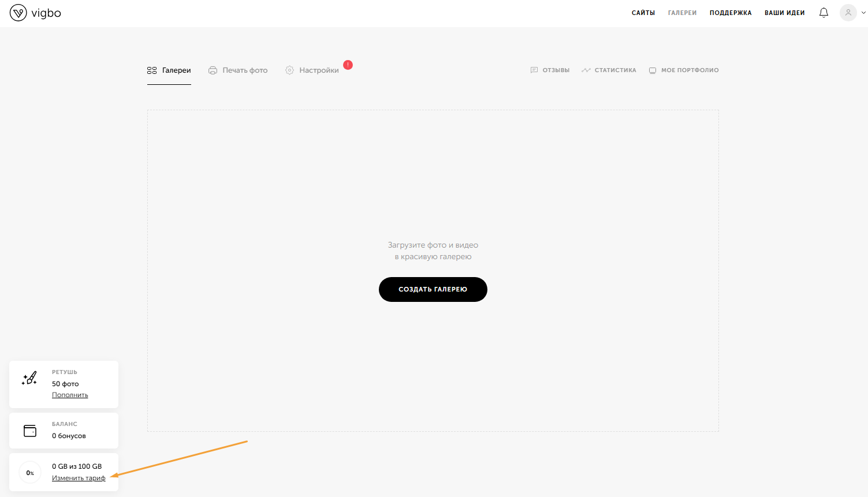Open САЙТЫ in top navigation
This screenshot has height=497, width=868.
tap(643, 13)
